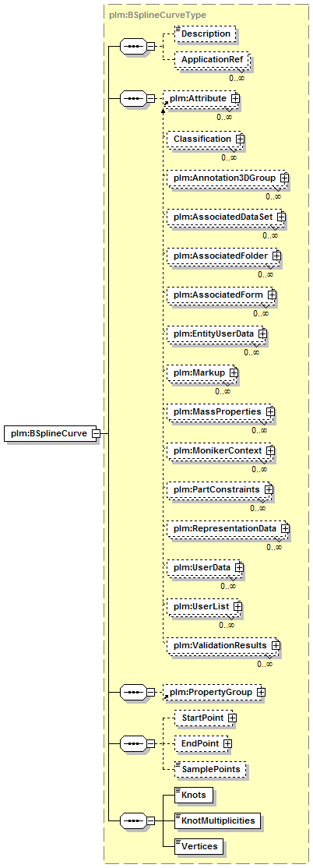
Task: Expand the plm:Attribute element
Action: [235, 98]
